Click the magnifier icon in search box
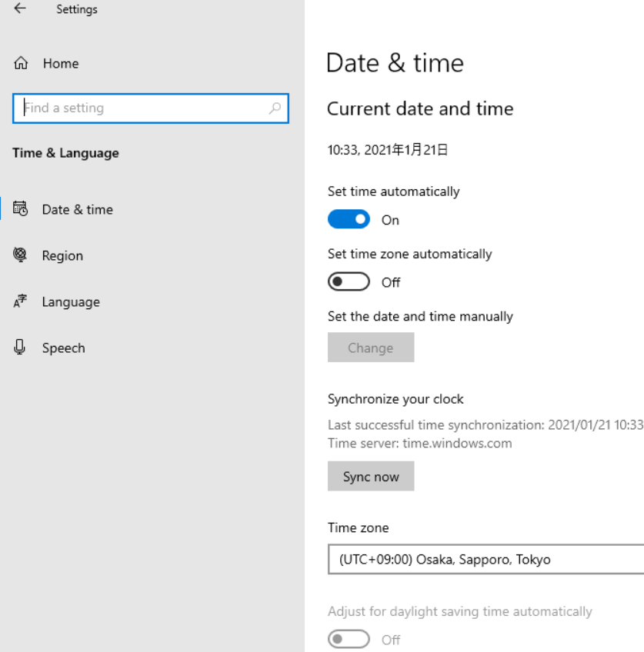The width and height of the screenshot is (644, 652). click(x=275, y=108)
